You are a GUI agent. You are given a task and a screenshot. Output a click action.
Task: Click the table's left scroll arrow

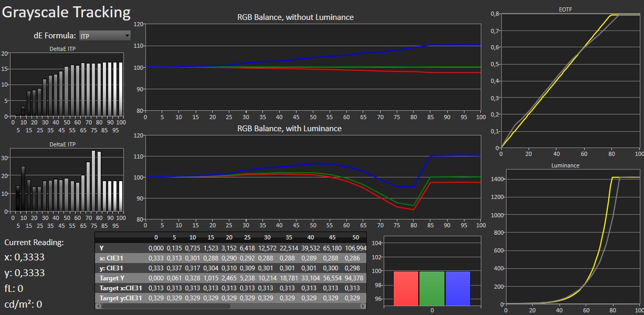pyautogui.click(x=98, y=306)
